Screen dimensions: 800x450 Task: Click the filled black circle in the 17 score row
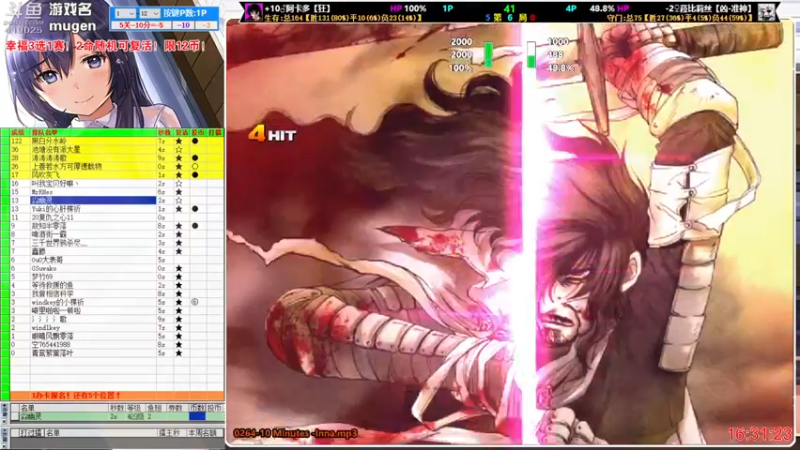coord(195,175)
